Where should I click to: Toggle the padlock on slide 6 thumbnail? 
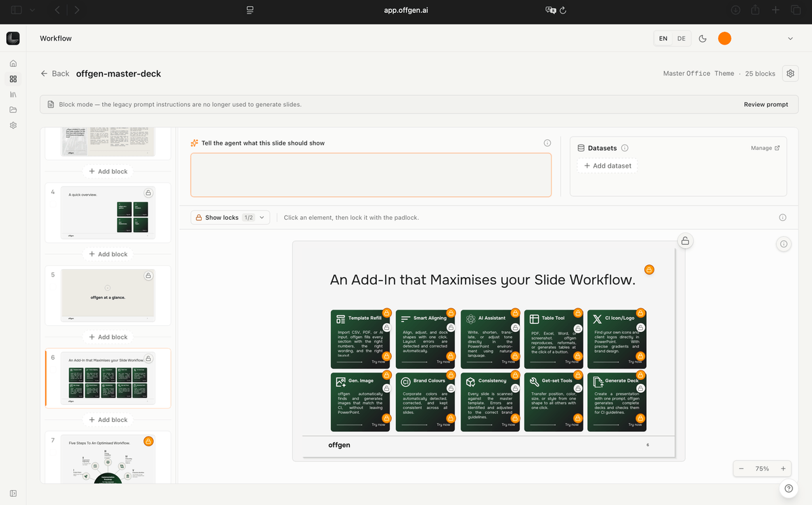148,358
